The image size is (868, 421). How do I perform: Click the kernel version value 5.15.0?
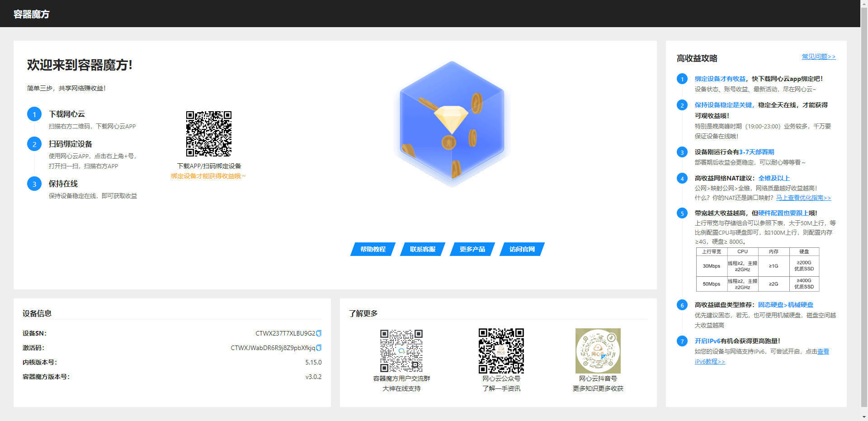pos(313,362)
